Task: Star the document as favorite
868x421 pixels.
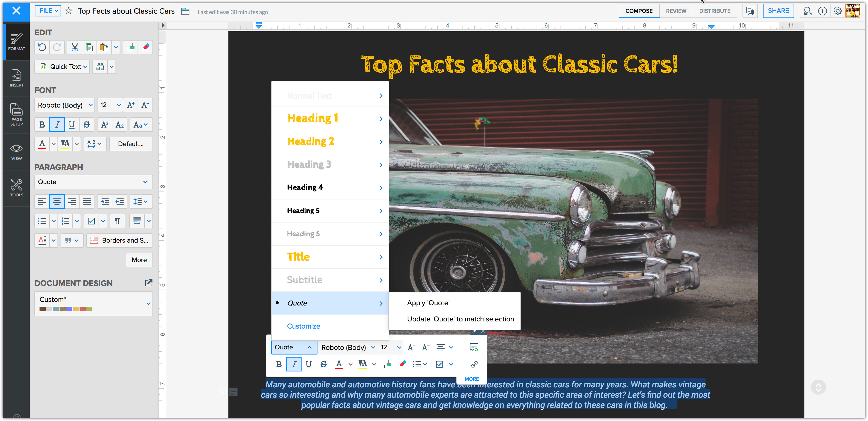Action: (69, 11)
